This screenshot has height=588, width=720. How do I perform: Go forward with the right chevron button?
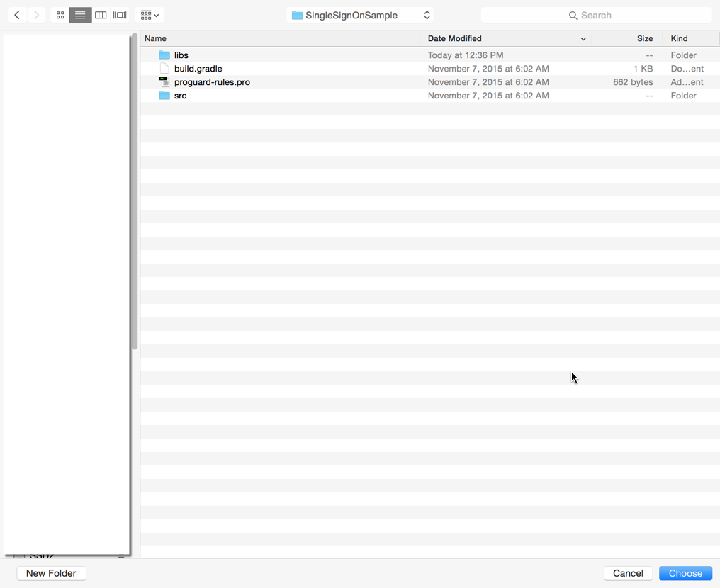[36, 15]
